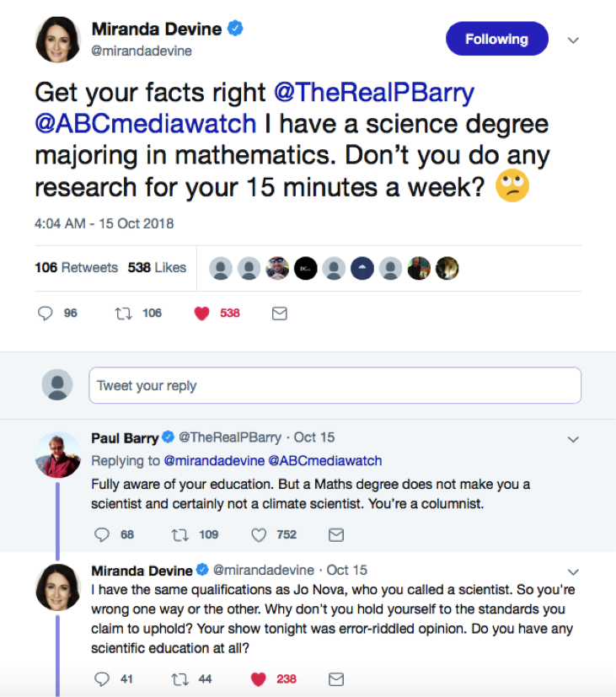Screen dimensions: 616x697
Task: Open Paul Barry's profile picture
Action: (58, 455)
